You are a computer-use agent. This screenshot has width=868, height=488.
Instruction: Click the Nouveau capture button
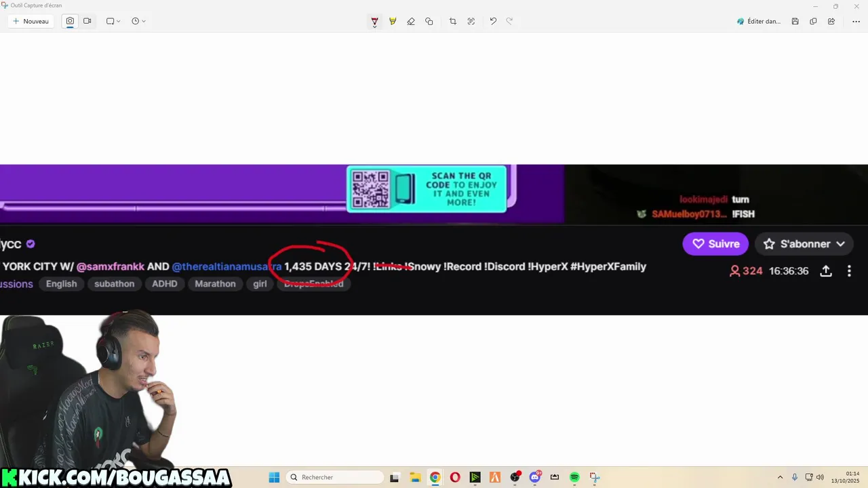pos(31,21)
